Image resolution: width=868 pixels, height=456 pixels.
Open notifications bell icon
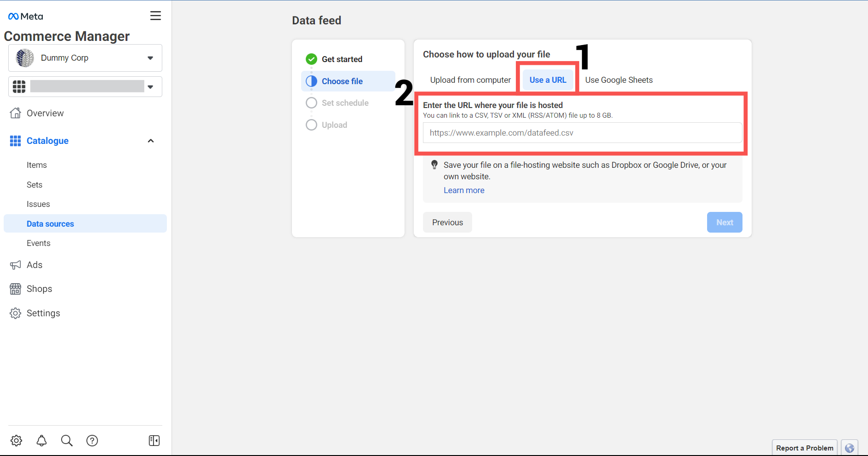[x=41, y=440]
